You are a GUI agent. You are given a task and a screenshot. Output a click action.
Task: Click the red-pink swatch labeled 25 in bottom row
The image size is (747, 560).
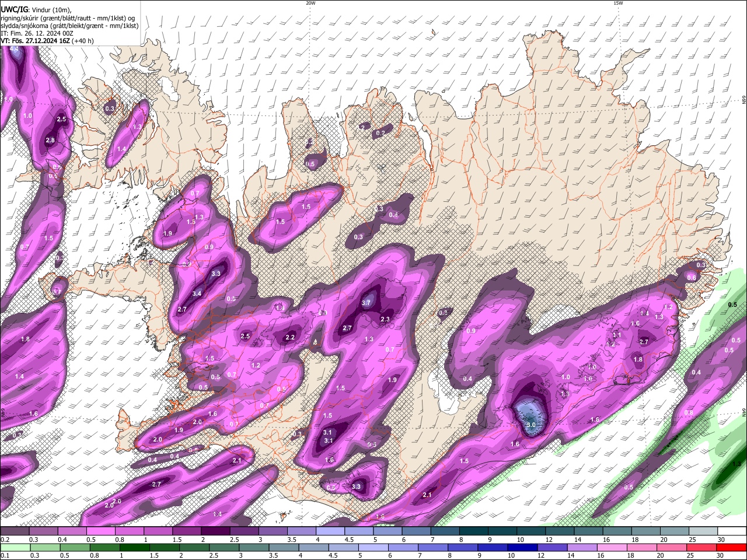coord(702,547)
